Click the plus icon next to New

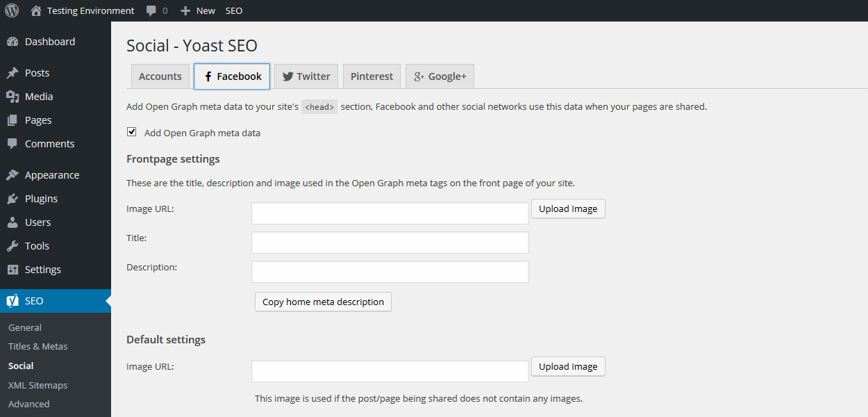(185, 11)
